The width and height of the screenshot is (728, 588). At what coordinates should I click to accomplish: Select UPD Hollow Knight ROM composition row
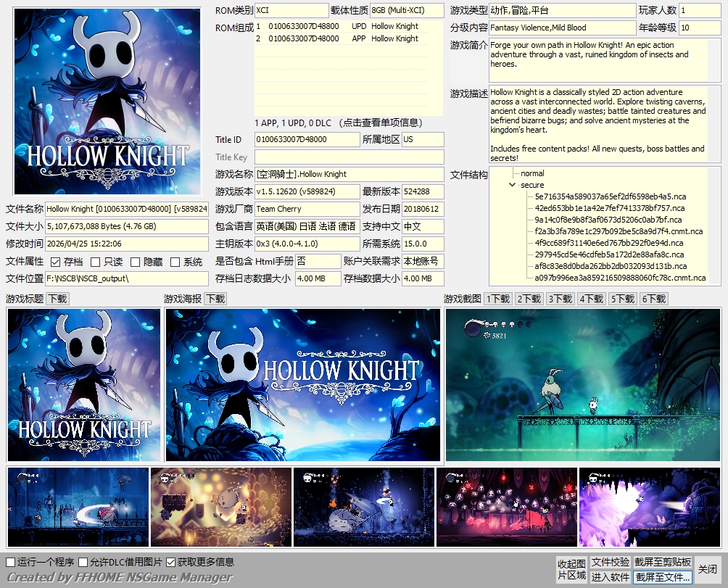(x=342, y=26)
